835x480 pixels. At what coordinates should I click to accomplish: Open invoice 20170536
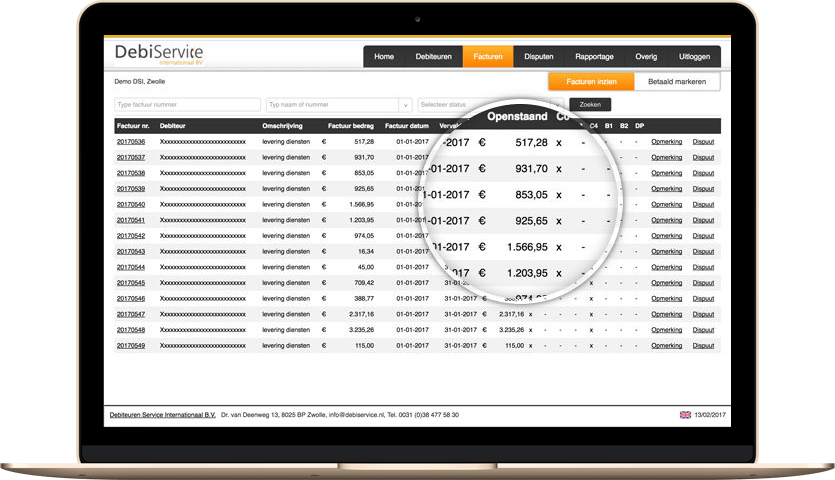coord(131,142)
